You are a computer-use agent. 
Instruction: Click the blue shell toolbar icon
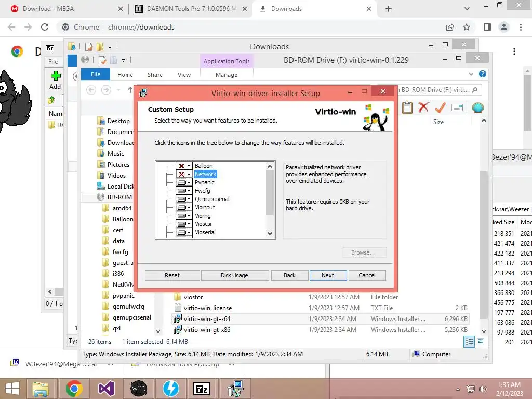point(478,108)
